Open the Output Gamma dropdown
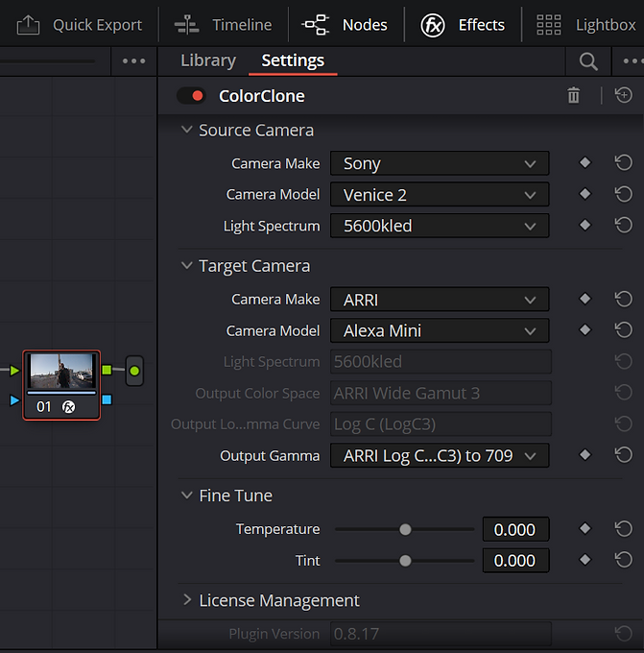644x653 pixels. pyautogui.click(x=440, y=455)
